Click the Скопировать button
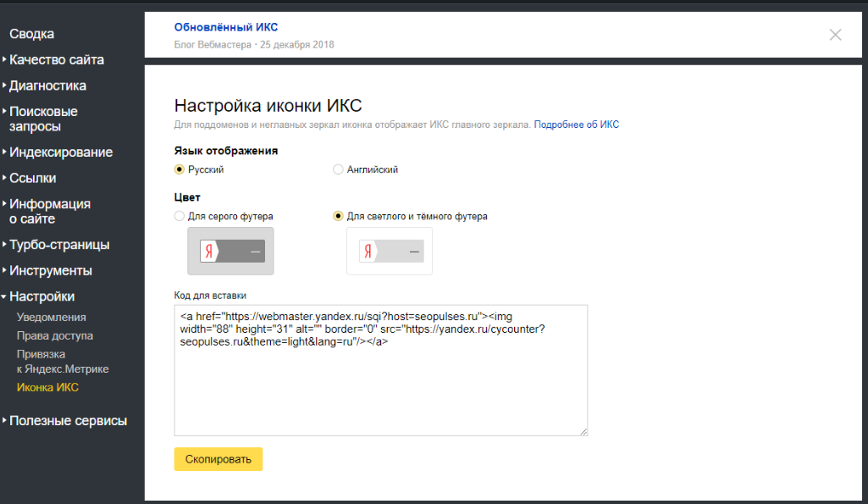Image resolution: width=868 pixels, height=504 pixels. (218, 459)
